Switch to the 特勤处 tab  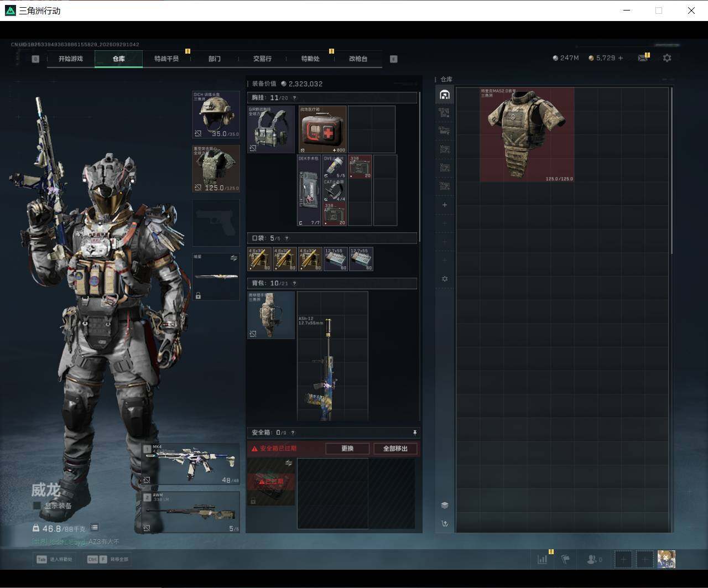pos(310,59)
